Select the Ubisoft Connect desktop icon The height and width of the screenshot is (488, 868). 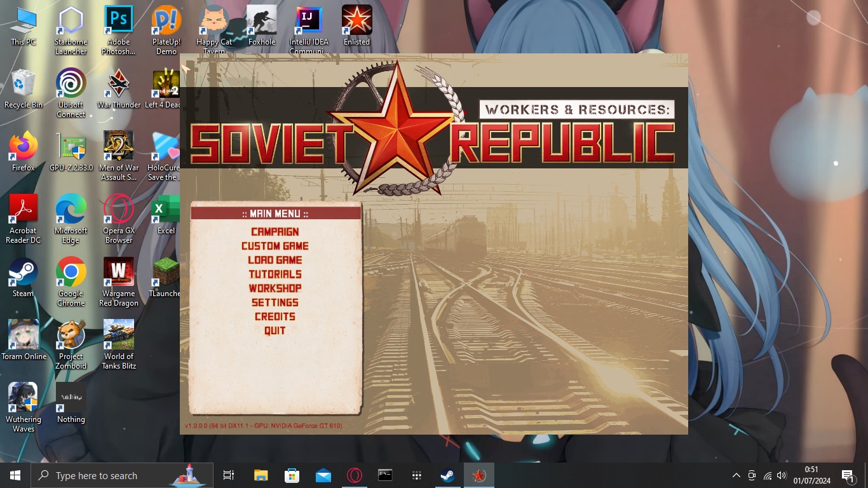pos(71,88)
